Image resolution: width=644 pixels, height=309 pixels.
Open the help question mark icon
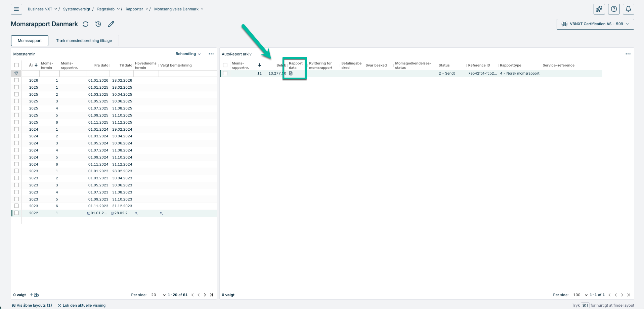point(614,9)
